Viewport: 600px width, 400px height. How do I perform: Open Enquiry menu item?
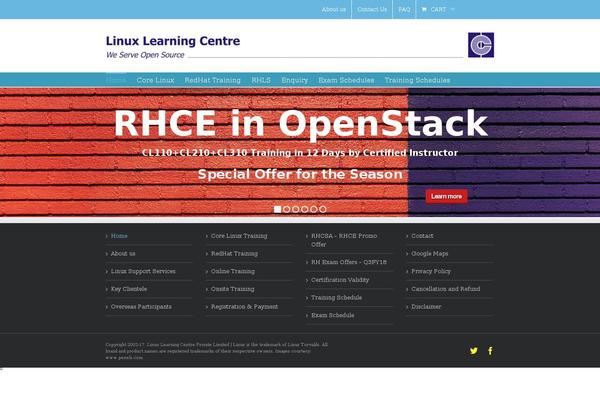295,80
